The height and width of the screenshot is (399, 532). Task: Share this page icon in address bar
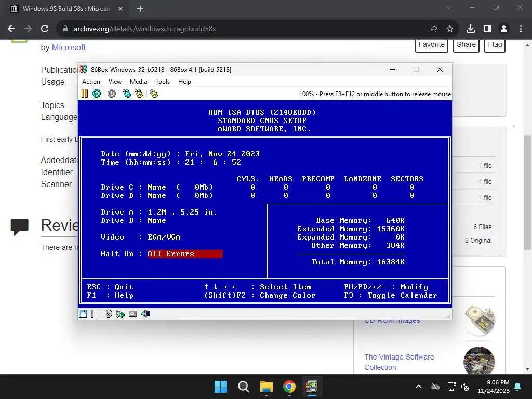coord(433,29)
